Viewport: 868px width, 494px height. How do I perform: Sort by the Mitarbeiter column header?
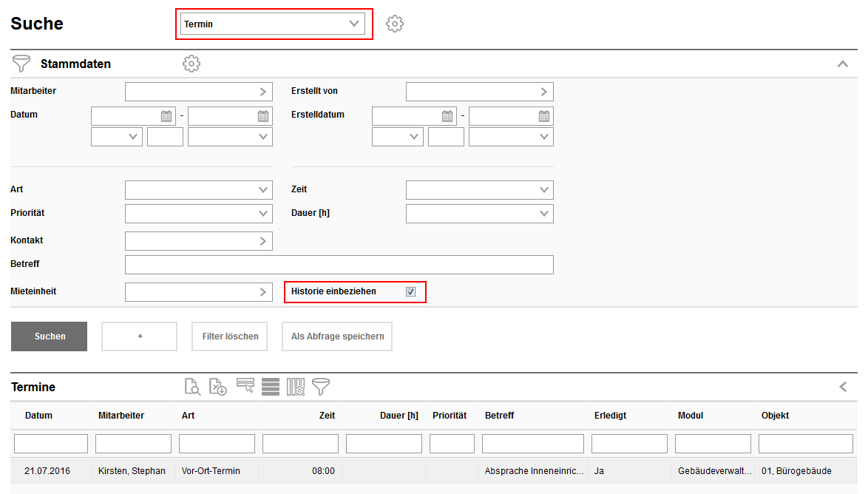click(x=121, y=416)
